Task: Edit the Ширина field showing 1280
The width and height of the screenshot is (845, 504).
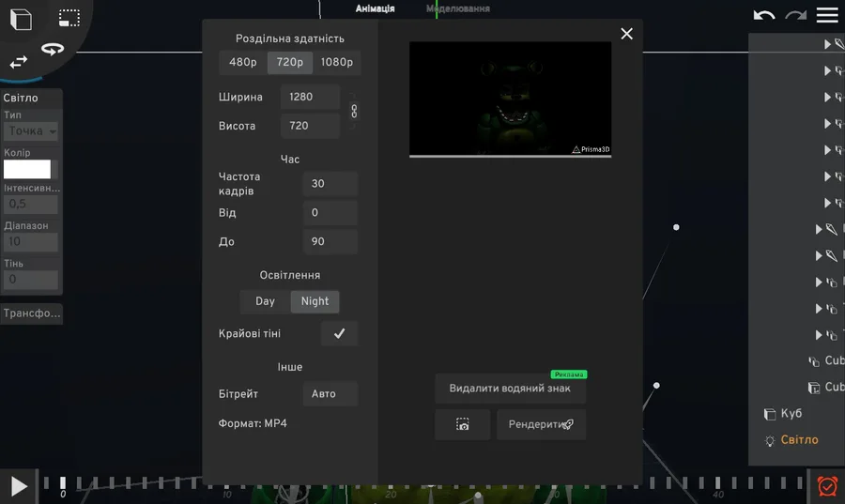Action: click(311, 97)
